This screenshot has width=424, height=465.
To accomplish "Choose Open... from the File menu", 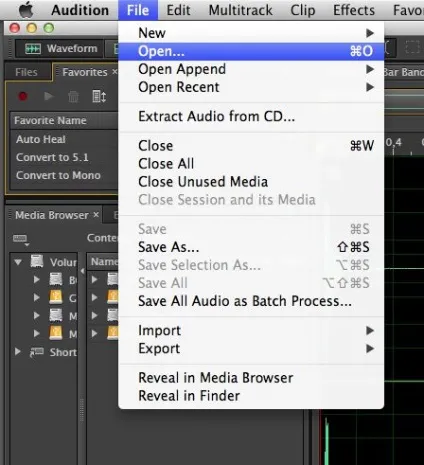I will click(x=251, y=51).
